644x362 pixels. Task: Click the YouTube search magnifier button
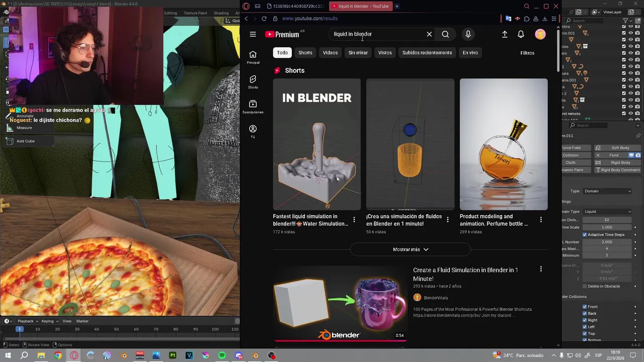(445, 34)
